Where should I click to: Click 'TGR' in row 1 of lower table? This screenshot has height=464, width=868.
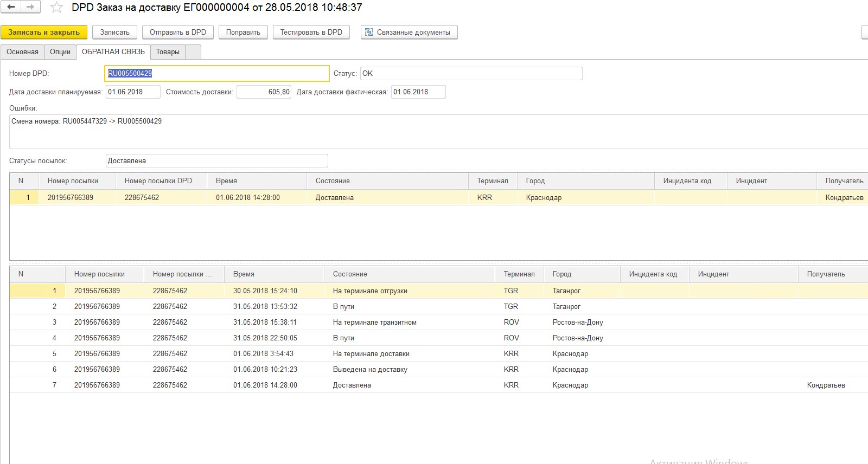[x=510, y=291]
